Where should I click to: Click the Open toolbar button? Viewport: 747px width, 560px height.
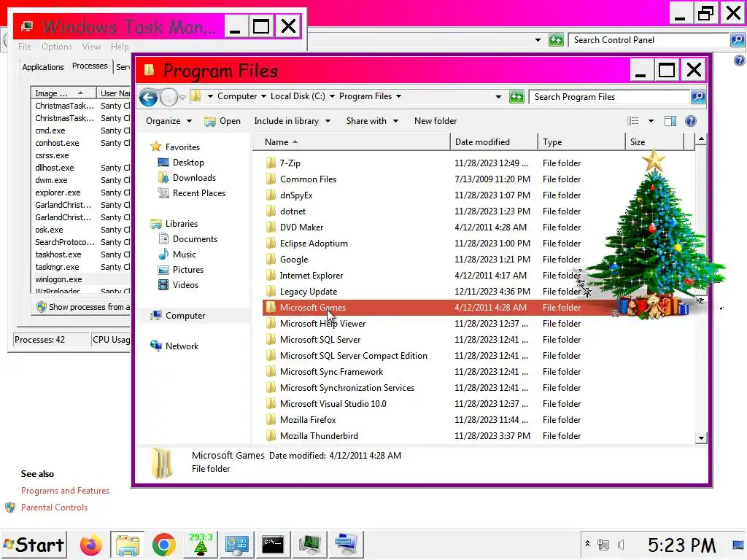click(x=222, y=121)
